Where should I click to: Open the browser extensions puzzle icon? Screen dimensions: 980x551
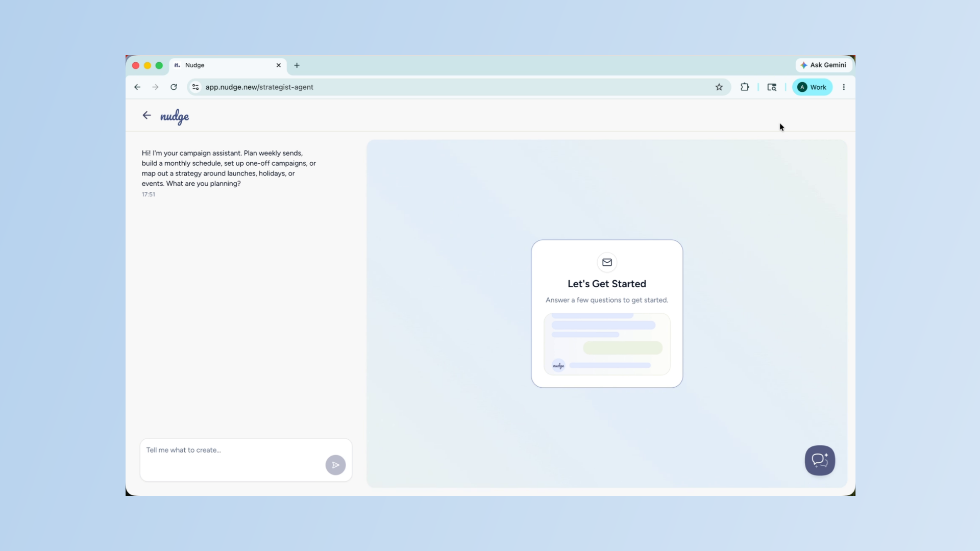pos(745,87)
